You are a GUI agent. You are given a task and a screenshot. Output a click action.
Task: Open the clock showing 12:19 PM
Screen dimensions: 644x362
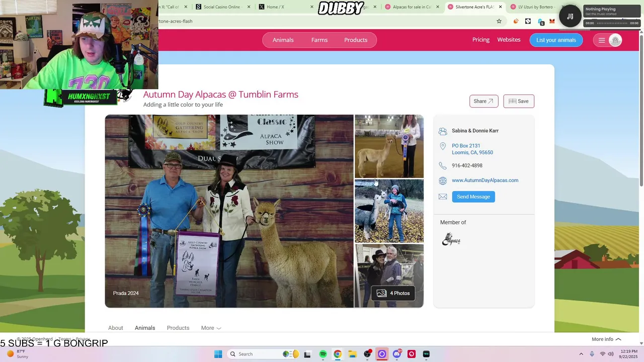point(629,354)
